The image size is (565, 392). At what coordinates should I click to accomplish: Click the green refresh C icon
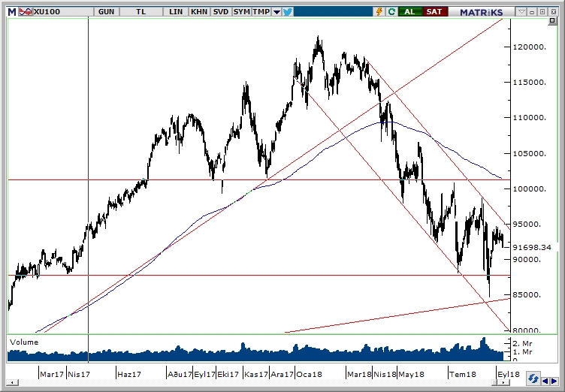(x=391, y=12)
